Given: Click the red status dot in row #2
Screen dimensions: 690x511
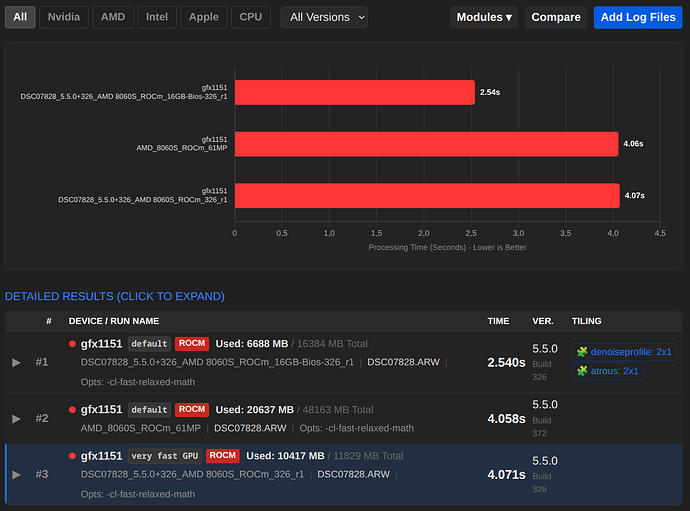Looking at the screenshot, I should [73, 410].
